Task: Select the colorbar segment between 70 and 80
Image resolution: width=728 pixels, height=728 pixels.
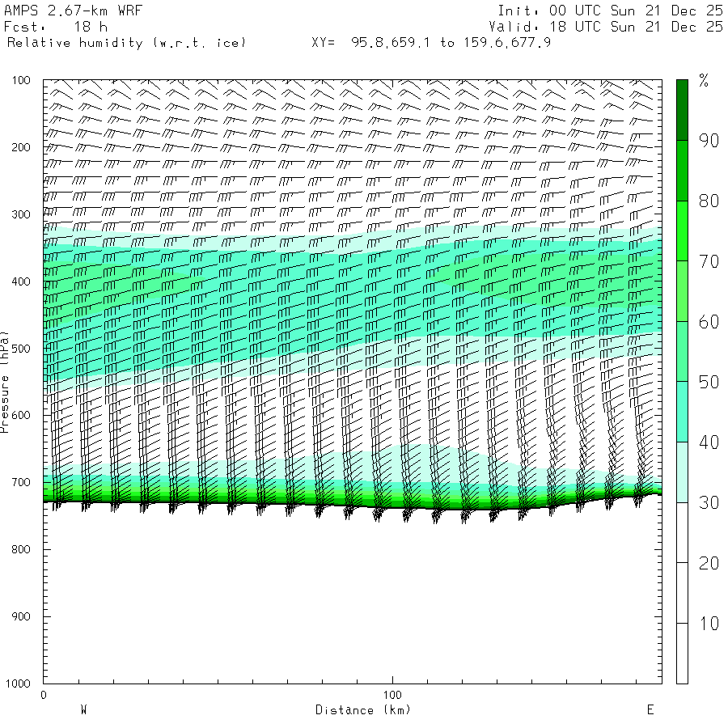Action: pos(682,231)
